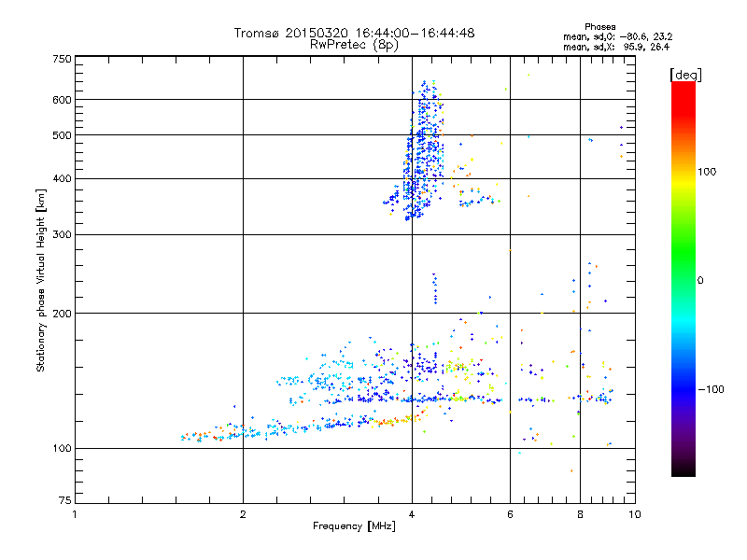Click the x-axis tick label '1'
Screen dimensions: 747x560
tap(75, 514)
